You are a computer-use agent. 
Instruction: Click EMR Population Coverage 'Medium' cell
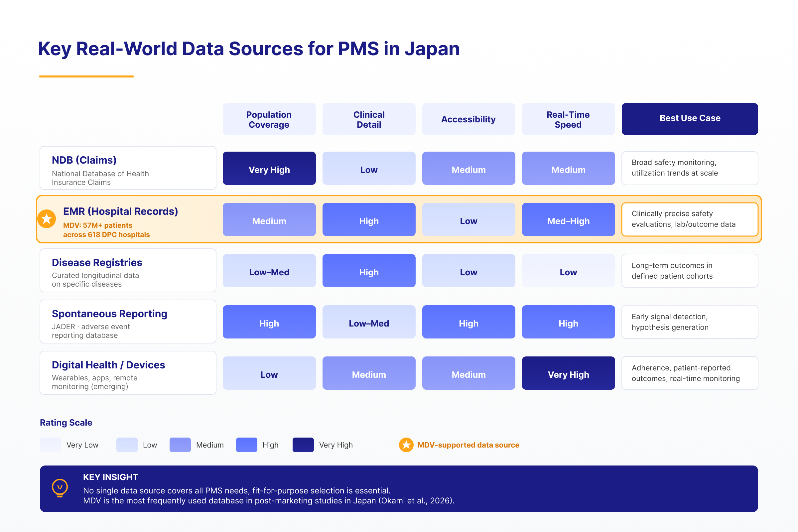pos(269,219)
